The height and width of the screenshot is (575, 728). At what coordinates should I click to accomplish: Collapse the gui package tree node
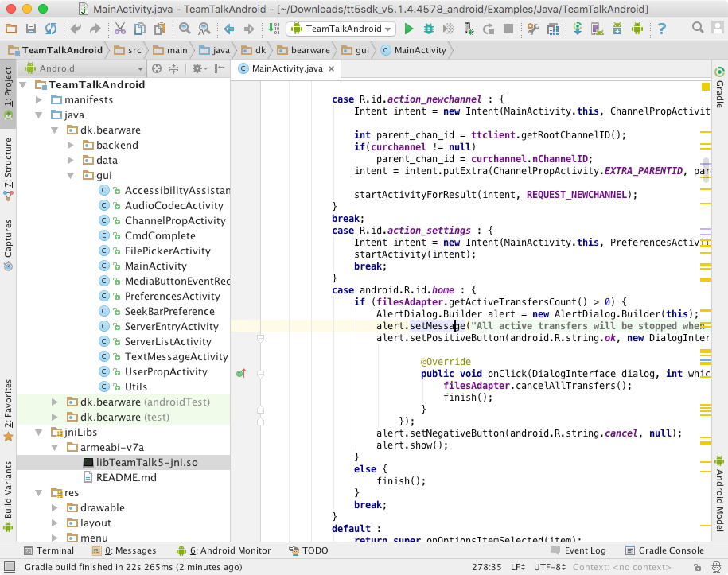[71, 176]
